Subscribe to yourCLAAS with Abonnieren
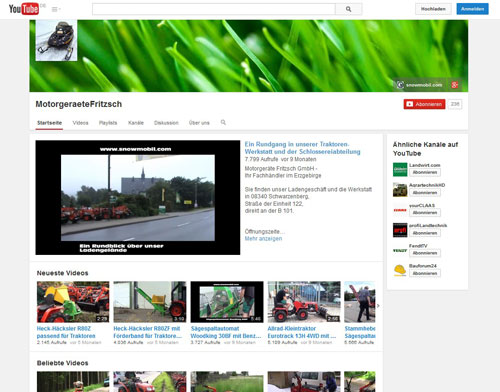 [x=425, y=213]
